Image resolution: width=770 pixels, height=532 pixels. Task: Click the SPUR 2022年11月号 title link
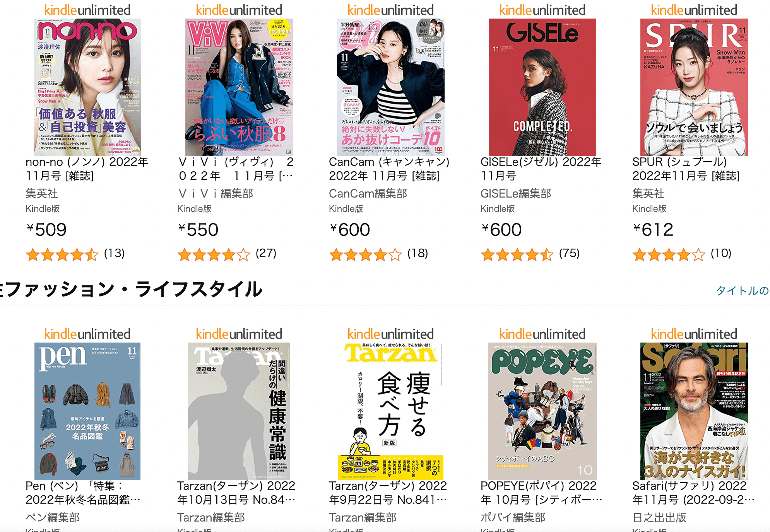[x=686, y=169]
